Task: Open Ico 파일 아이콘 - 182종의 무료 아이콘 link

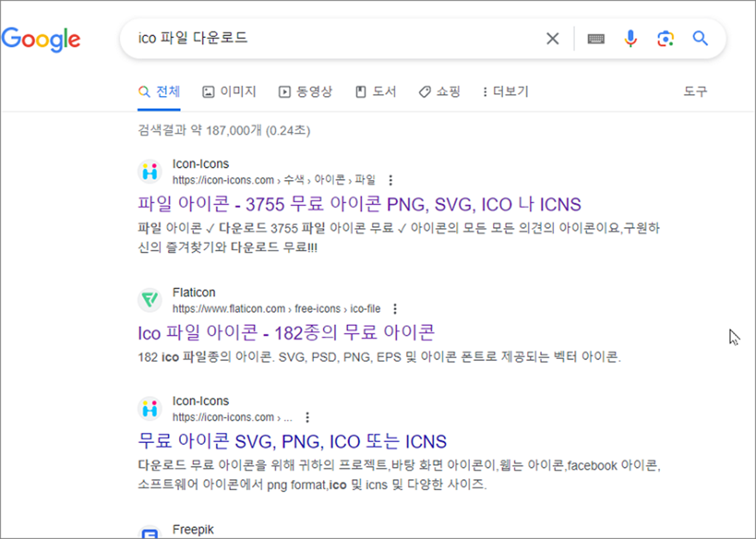Action: click(286, 332)
